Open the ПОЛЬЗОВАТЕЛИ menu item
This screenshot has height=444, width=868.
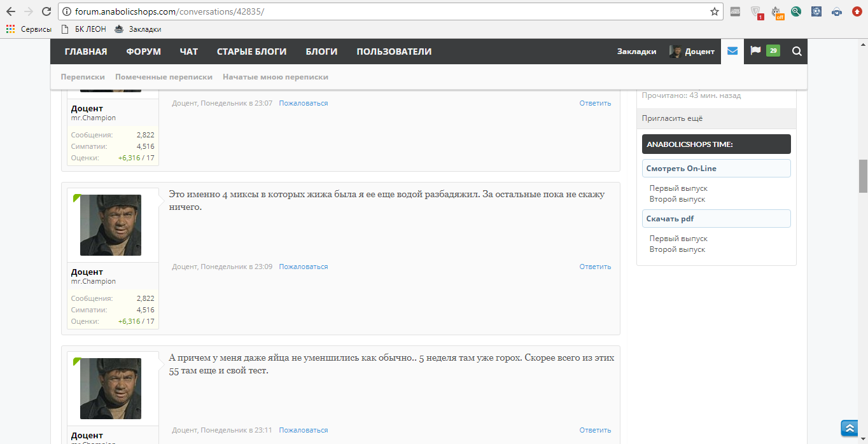[x=394, y=52]
